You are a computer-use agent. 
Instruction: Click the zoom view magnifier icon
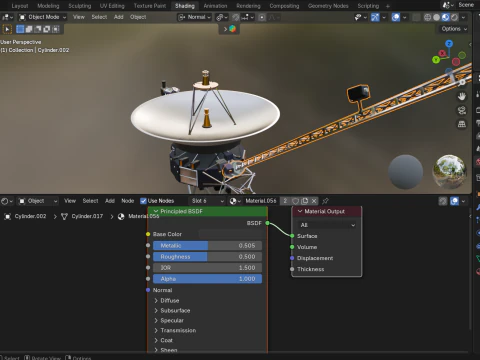tap(462, 82)
